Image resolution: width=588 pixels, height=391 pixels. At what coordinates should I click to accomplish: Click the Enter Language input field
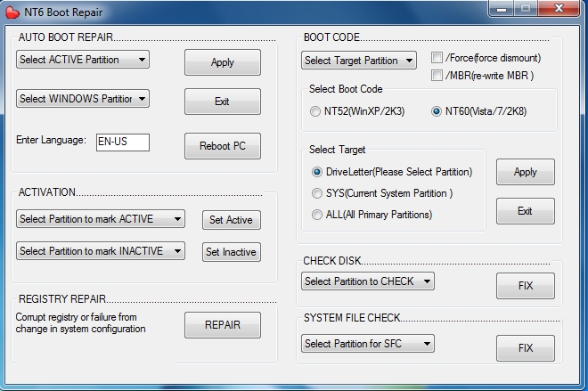(123, 143)
